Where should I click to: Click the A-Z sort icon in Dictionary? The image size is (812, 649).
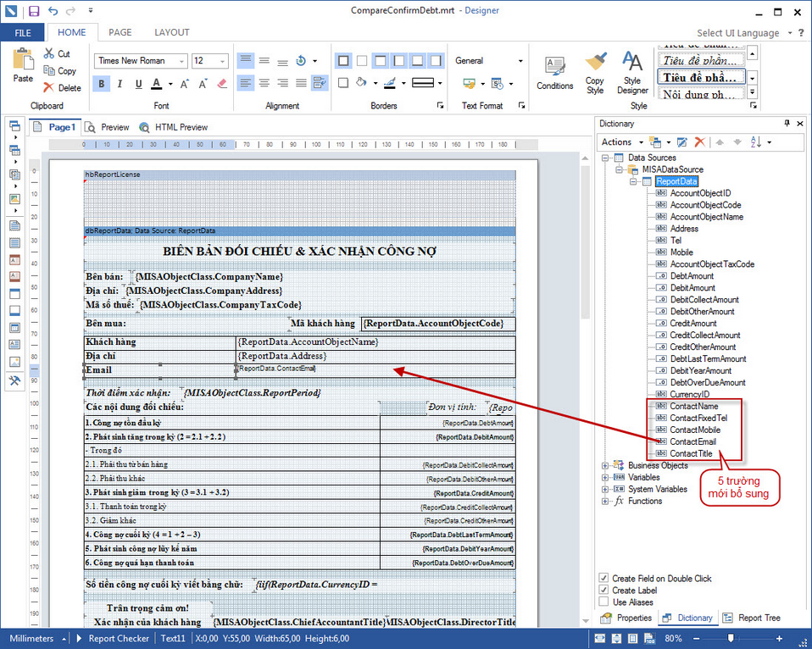[x=756, y=141]
